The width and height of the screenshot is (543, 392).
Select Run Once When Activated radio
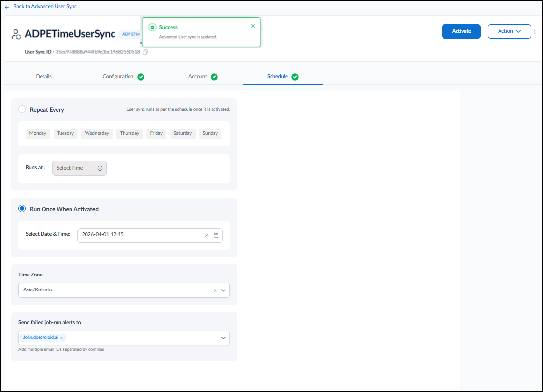[x=22, y=209]
